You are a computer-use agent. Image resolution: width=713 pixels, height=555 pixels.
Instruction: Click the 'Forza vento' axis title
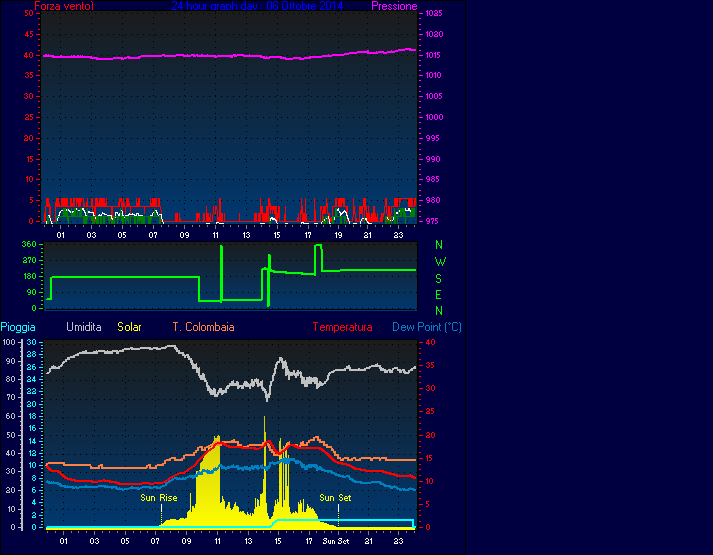tap(64, 6)
